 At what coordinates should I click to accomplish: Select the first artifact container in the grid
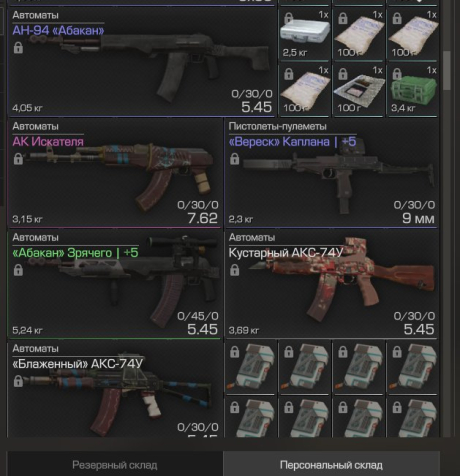(250, 368)
